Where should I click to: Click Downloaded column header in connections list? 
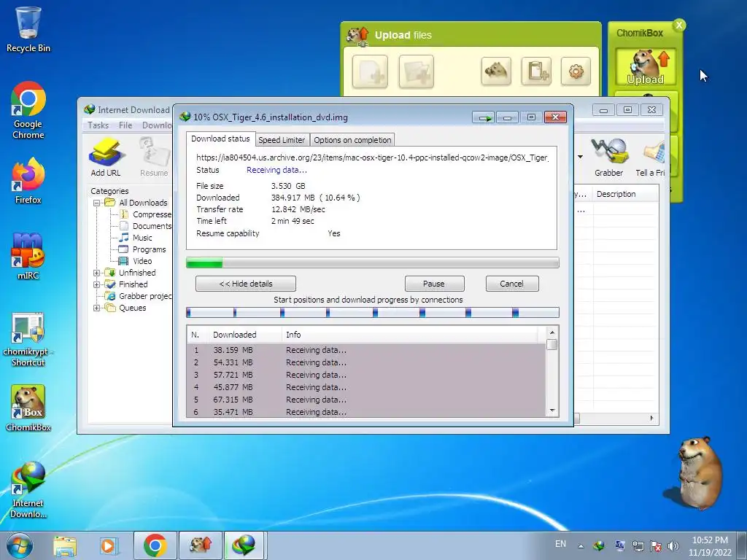[x=245, y=335]
